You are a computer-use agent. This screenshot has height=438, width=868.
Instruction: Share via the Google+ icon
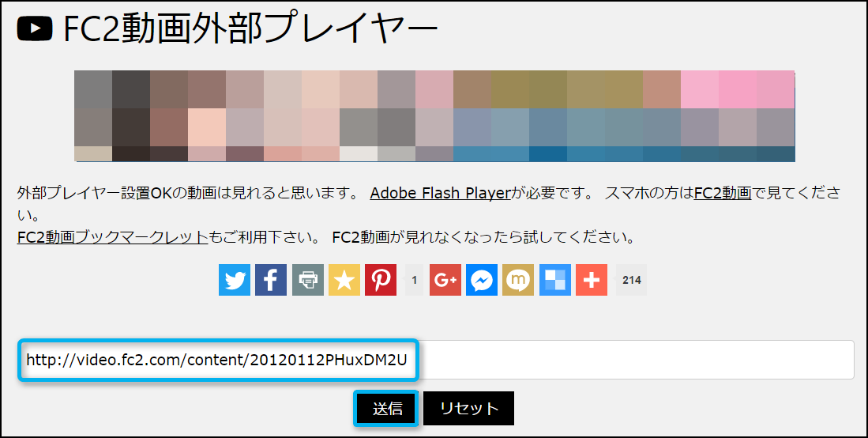point(445,280)
